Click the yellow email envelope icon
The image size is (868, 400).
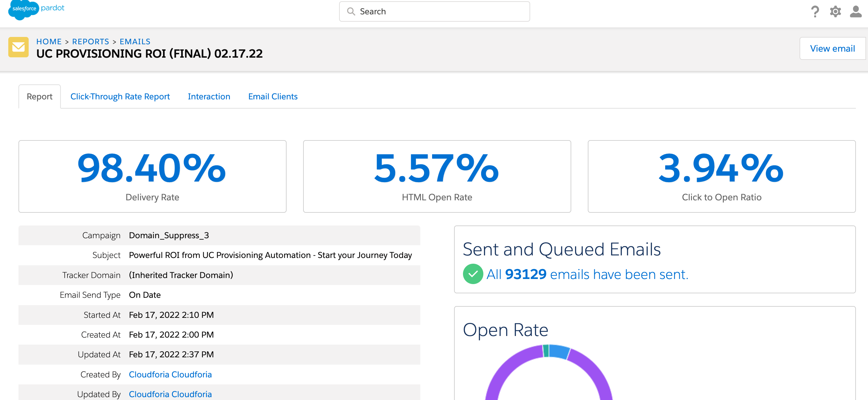(18, 47)
